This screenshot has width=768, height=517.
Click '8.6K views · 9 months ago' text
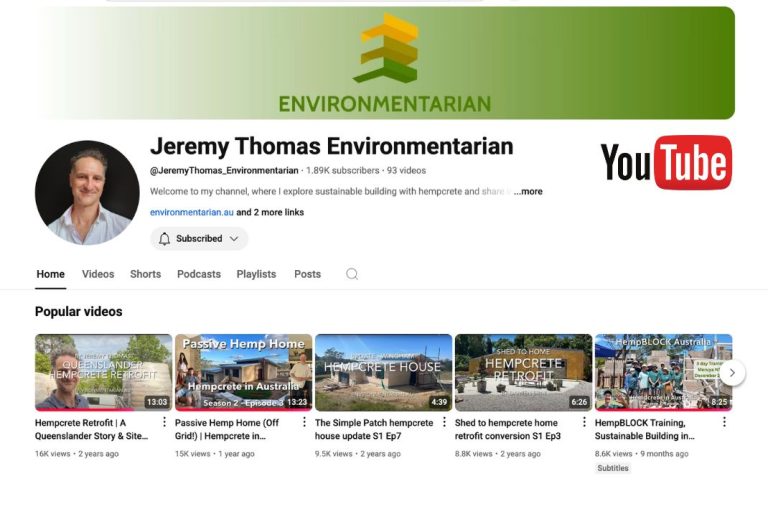pyautogui.click(x=642, y=454)
